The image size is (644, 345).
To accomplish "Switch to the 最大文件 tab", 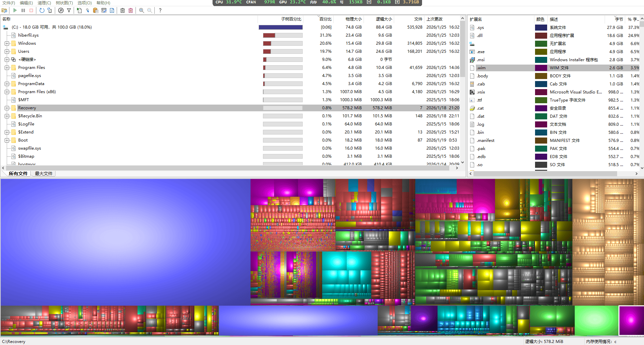I will [43, 174].
